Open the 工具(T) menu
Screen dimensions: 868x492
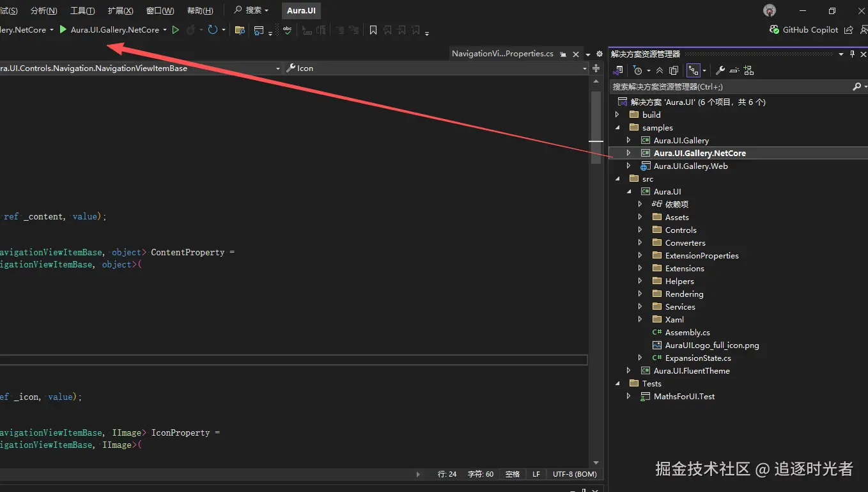click(x=82, y=11)
